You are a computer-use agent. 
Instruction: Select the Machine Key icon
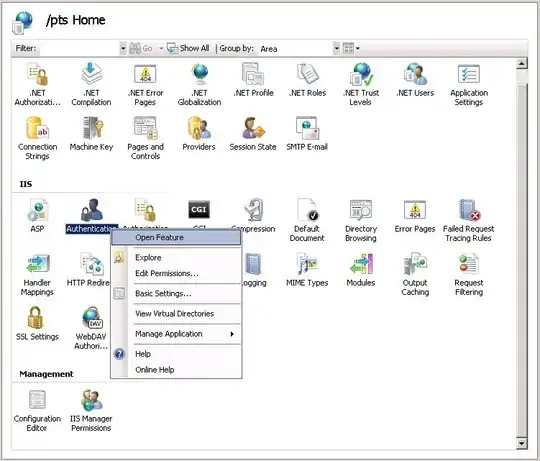pos(91,134)
